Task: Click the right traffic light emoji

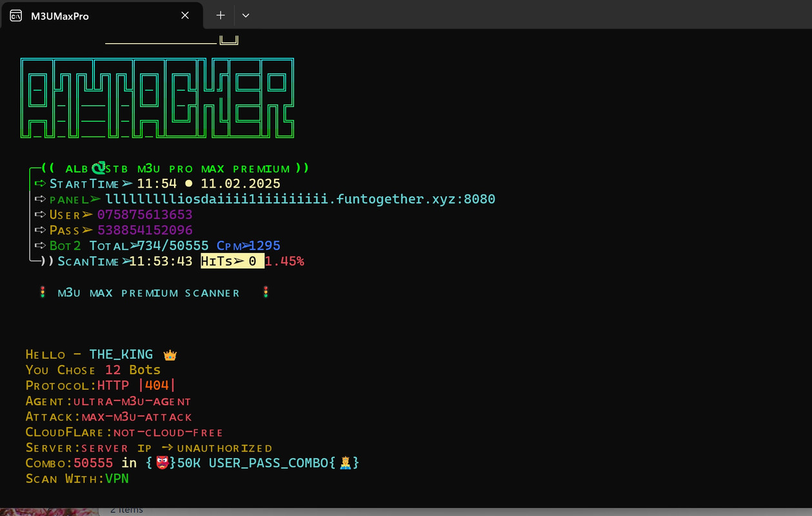Action: coord(265,292)
